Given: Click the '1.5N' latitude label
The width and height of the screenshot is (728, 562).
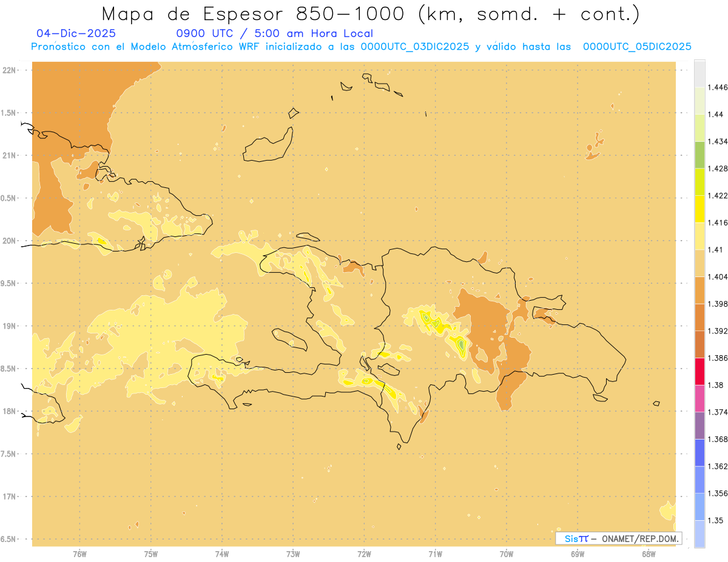Looking at the screenshot, I should click(x=9, y=113).
